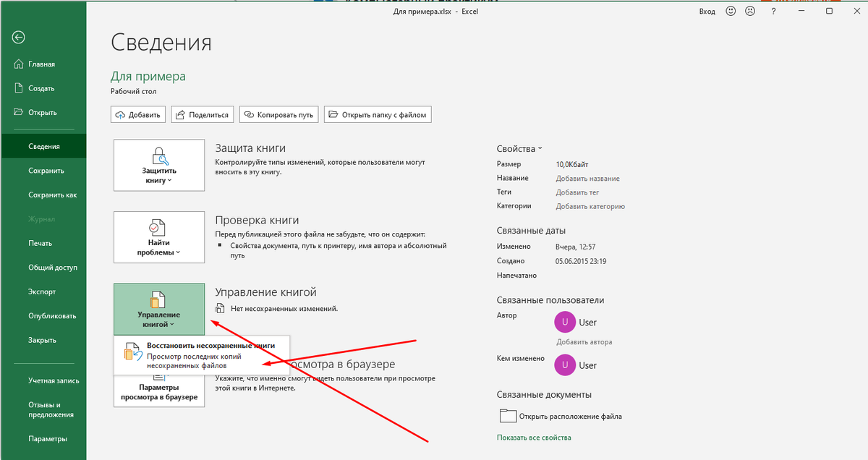The width and height of the screenshot is (868, 460).
Task: Click Открыть папку с файлом button
Action: click(378, 114)
